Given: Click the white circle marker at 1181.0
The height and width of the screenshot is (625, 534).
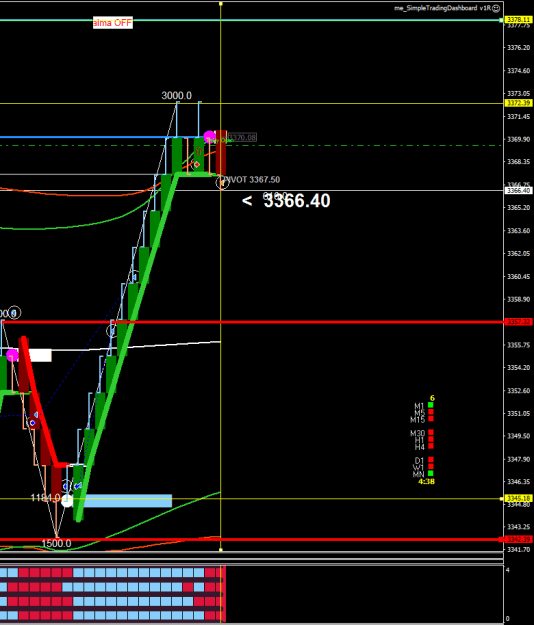Looking at the screenshot, I should (x=67, y=501).
